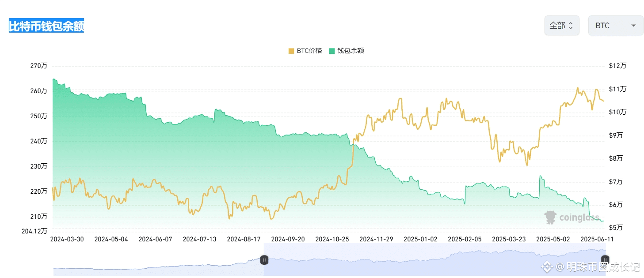This screenshot has height=278, width=644.
Task: Click the 2024-11-29 date axis label
Action: [x=376, y=239]
